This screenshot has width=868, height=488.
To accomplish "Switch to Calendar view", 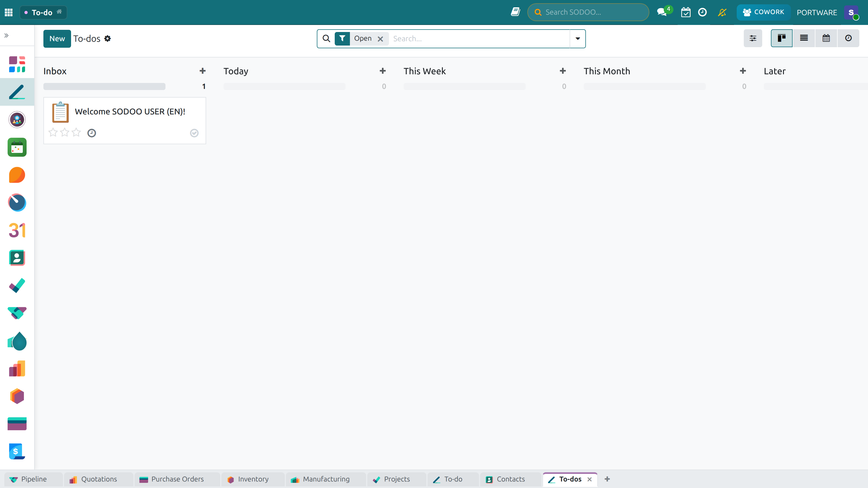I will (x=826, y=38).
